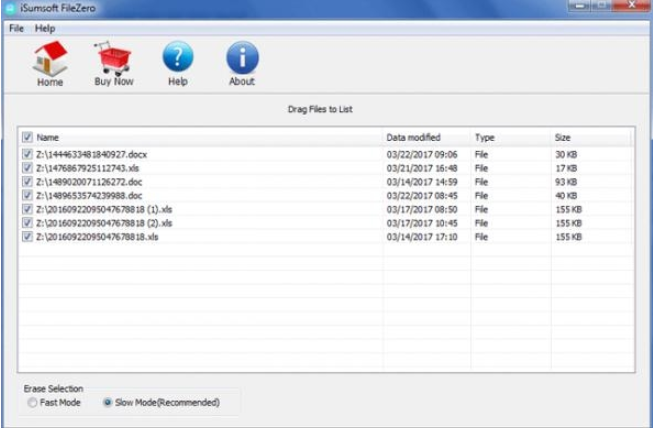Open the Buy Now shopping cart icon
653x428 pixels.
tap(113, 58)
